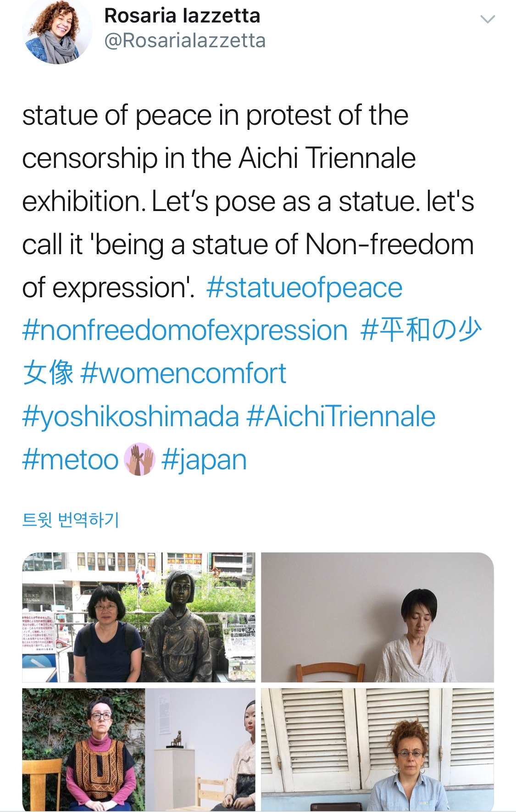Open the #womencomfort hashtag
The height and width of the screenshot is (812, 516).
tap(183, 373)
